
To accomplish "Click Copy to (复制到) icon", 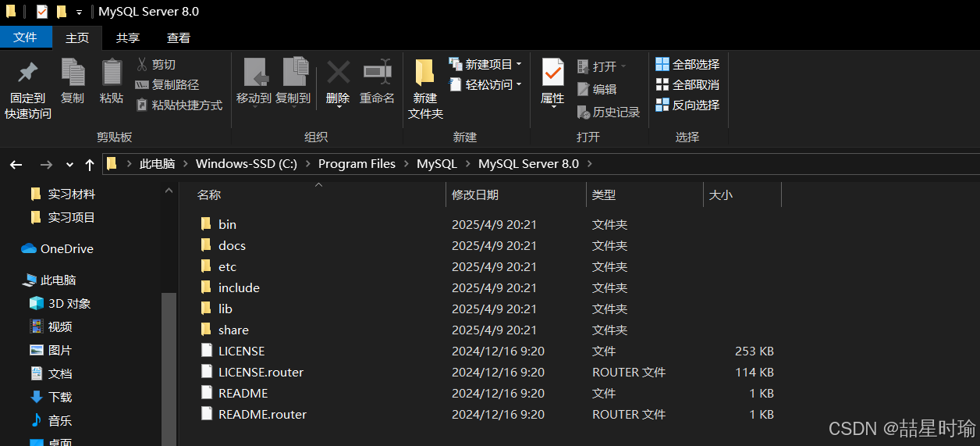I will [295, 73].
